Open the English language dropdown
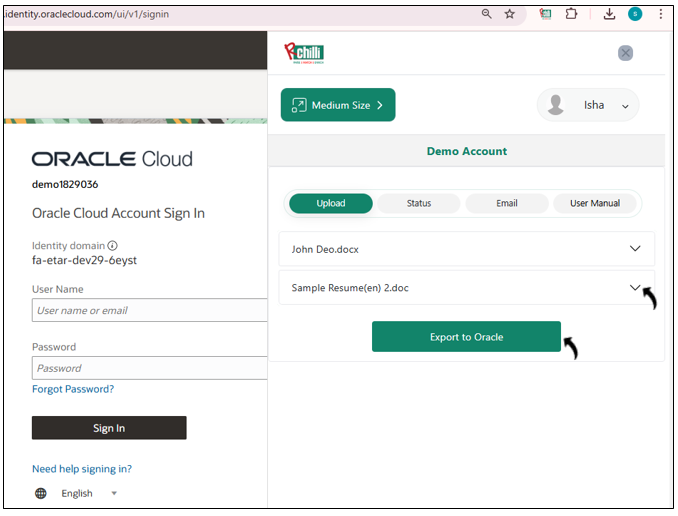Screen dimensions: 678x516 [114, 493]
